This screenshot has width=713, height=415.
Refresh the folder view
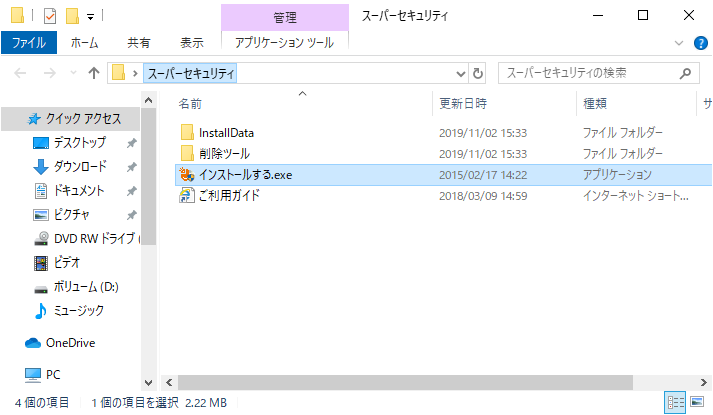pyautogui.click(x=477, y=73)
